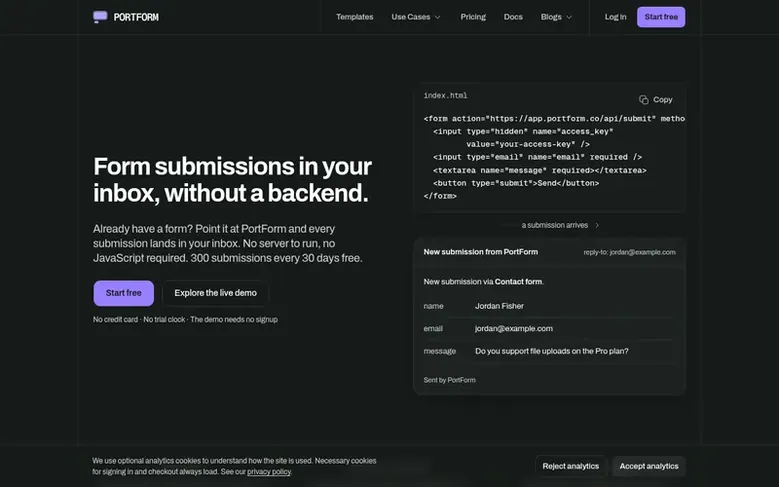
Task: Click the hero Start free button
Action: pyautogui.click(x=124, y=293)
